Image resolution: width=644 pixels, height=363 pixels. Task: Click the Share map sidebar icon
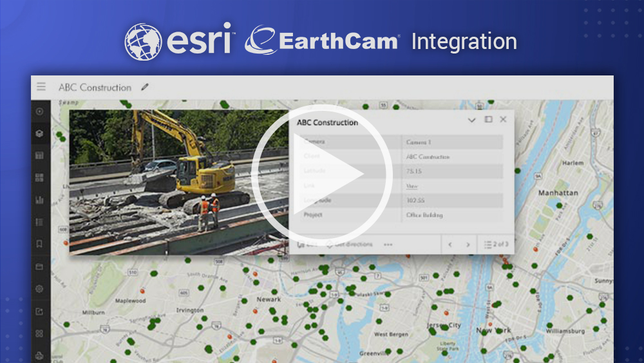click(39, 311)
